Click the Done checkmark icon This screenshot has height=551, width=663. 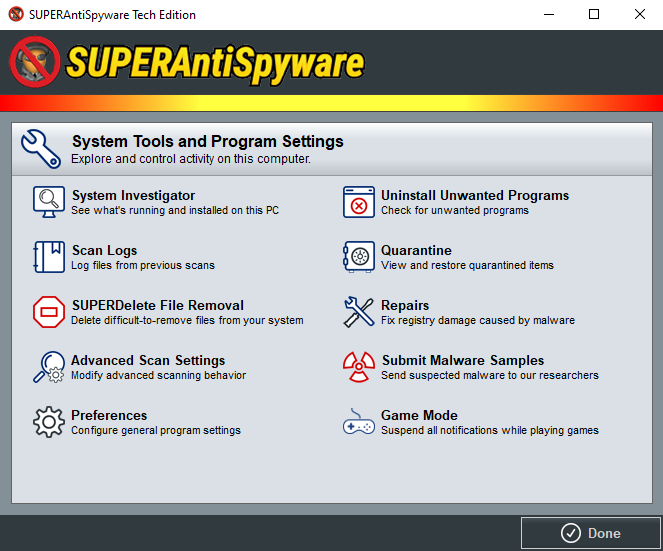[570, 533]
